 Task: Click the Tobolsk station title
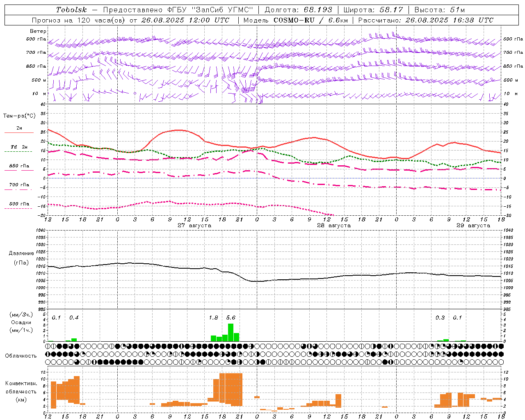[x=71, y=10]
